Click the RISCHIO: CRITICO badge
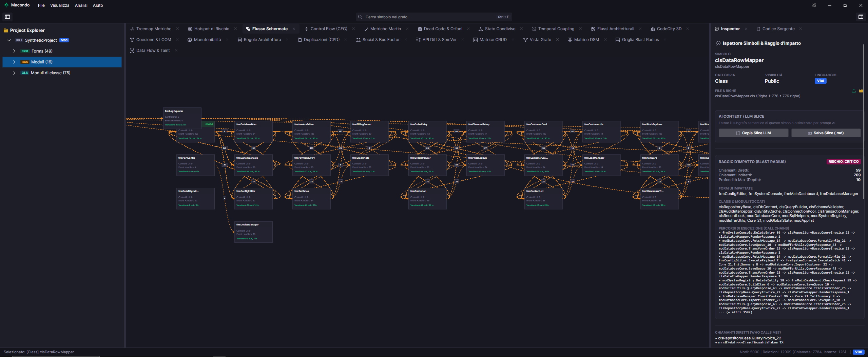The image size is (868, 357). tap(843, 162)
